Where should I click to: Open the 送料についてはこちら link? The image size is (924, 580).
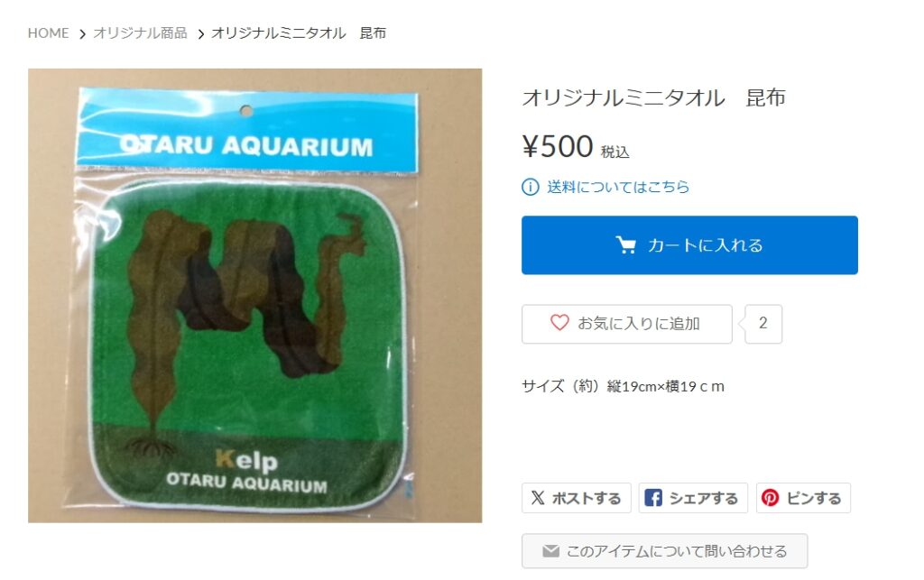tap(617, 188)
